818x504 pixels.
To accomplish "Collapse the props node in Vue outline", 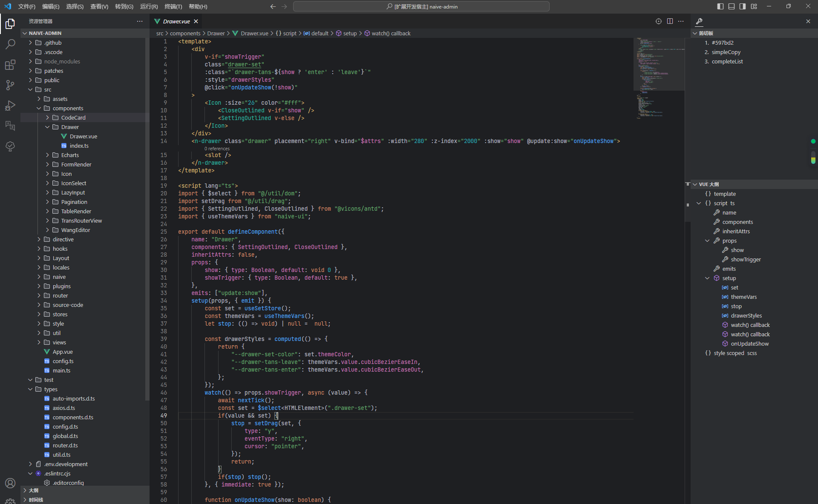I will pyautogui.click(x=707, y=241).
